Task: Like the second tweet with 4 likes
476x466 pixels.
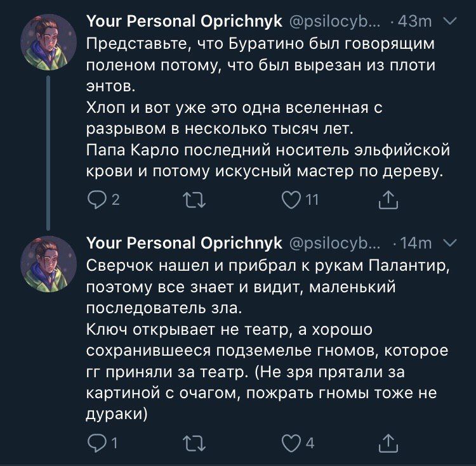Action: (x=290, y=443)
